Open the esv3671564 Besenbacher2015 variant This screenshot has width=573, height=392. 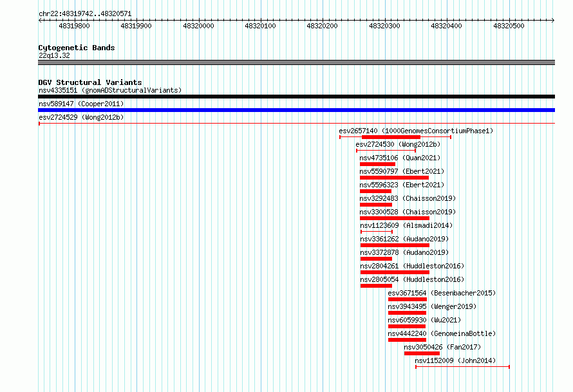click(442, 293)
